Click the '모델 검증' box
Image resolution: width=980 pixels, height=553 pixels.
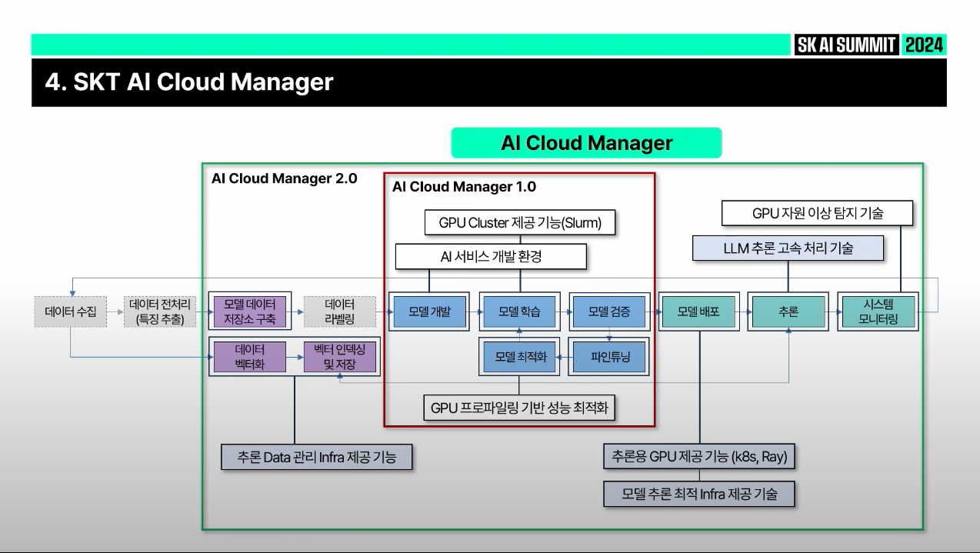609,311
